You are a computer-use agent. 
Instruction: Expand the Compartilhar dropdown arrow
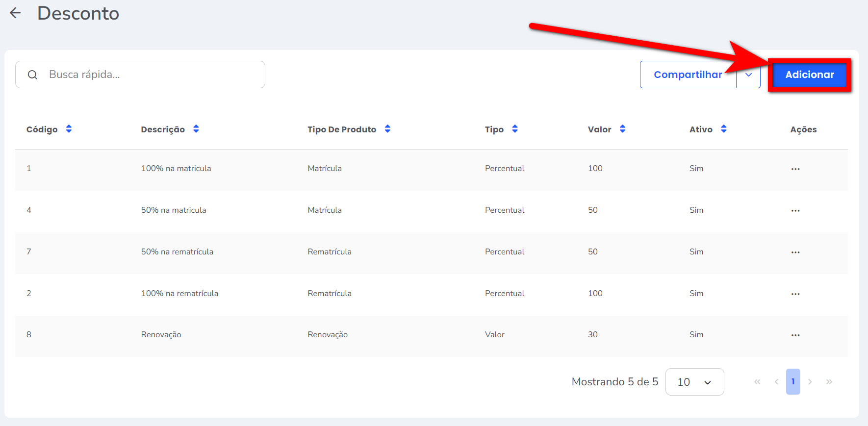748,75
